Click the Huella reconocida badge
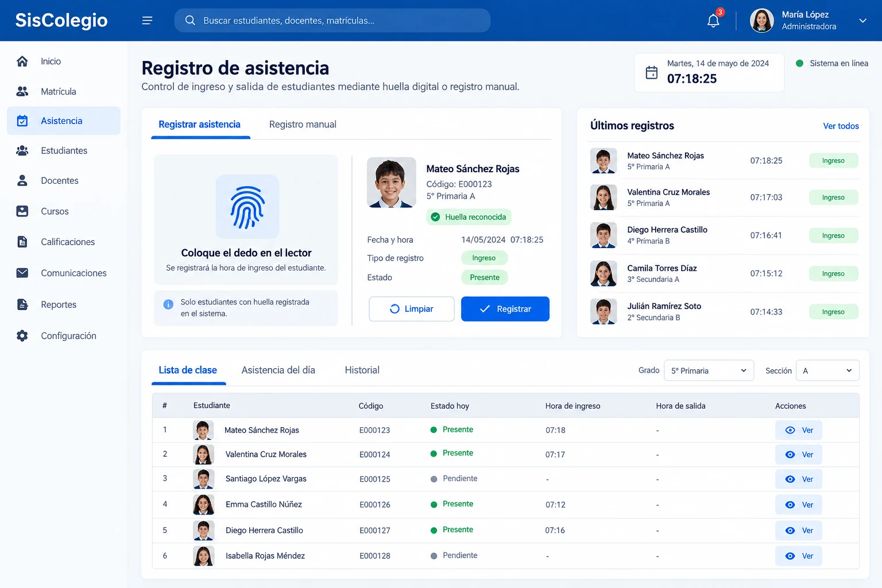The image size is (882, 588). (x=469, y=217)
